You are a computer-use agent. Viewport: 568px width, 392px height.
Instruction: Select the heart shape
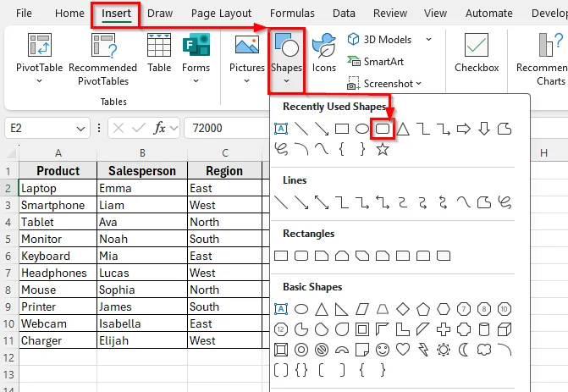(403, 350)
